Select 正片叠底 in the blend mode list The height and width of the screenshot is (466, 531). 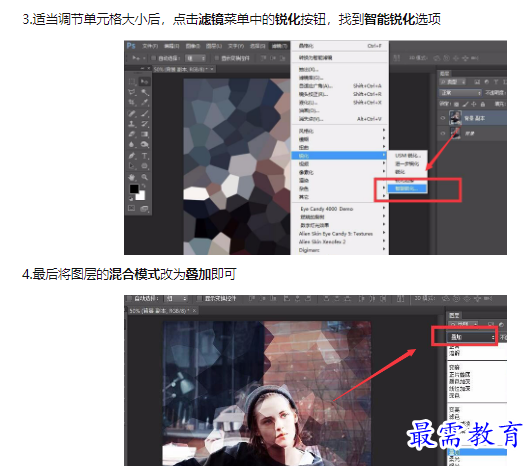click(x=460, y=374)
